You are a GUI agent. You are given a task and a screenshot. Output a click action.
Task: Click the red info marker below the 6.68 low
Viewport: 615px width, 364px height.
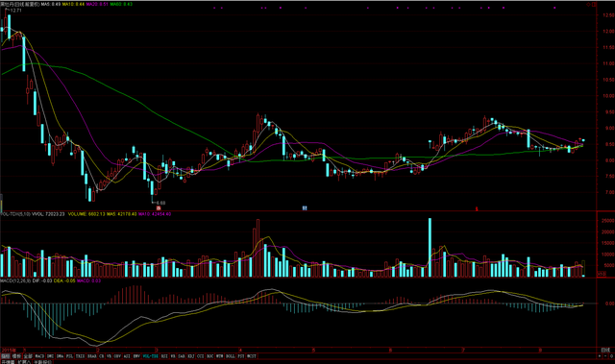pyautogui.click(x=159, y=208)
